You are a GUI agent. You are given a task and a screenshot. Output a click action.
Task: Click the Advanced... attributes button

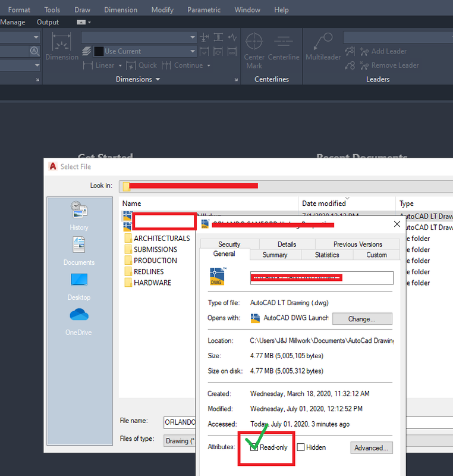click(x=370, y=447)
